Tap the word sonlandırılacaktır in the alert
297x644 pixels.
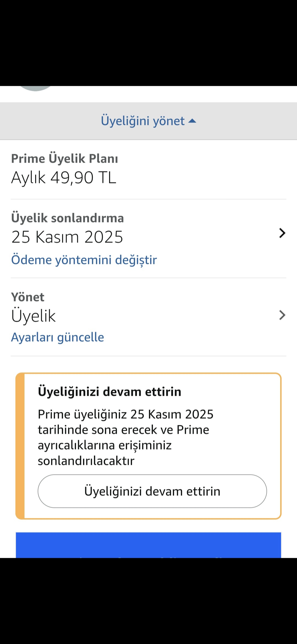coord(86,461)
